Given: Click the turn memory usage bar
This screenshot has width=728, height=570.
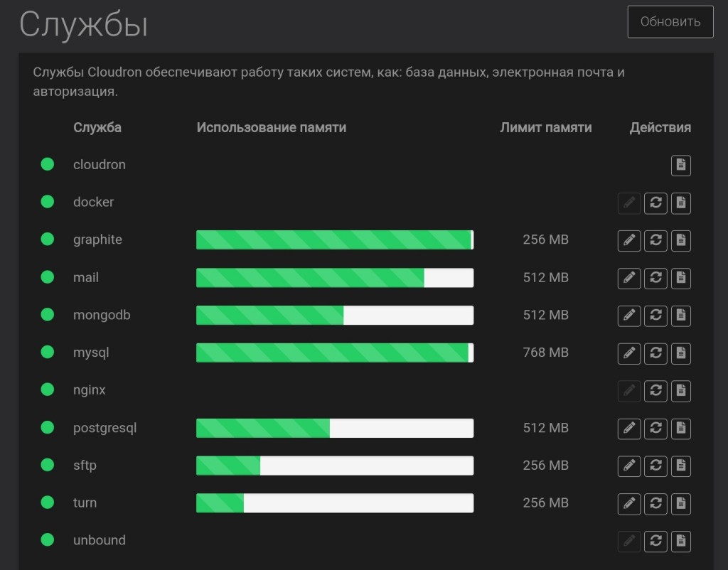Looking at the screenshot, I should point(335,503).
